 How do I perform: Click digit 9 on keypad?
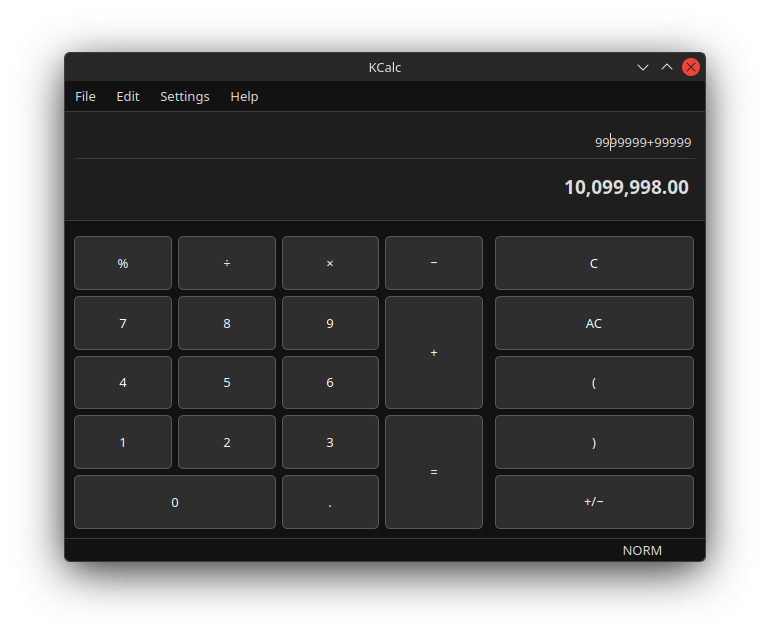(x=330, y=323)
